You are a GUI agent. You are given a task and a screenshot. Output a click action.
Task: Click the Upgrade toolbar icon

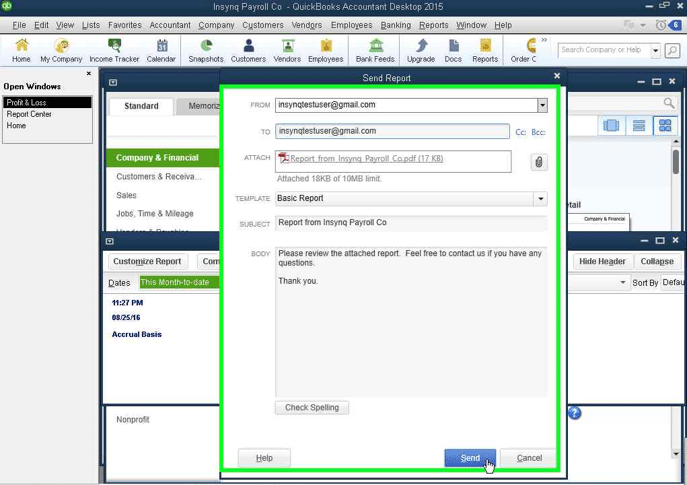[421, 50]
